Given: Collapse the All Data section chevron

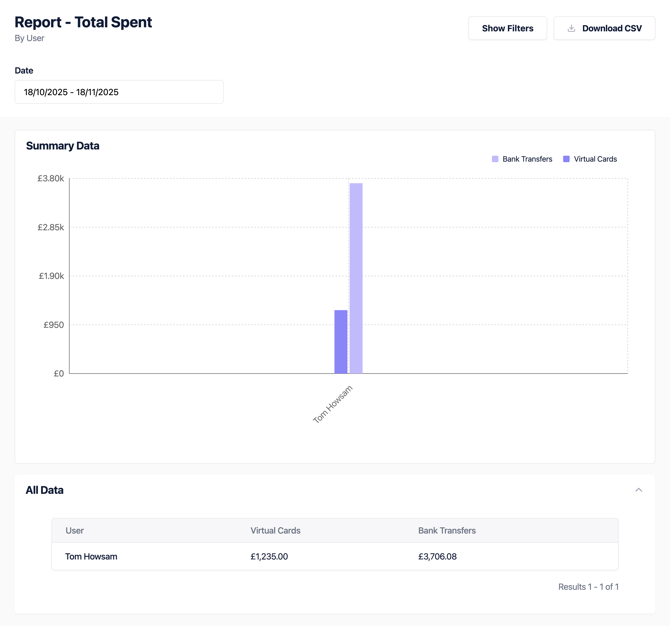Looking at the screenshot, I should point(638,490).
